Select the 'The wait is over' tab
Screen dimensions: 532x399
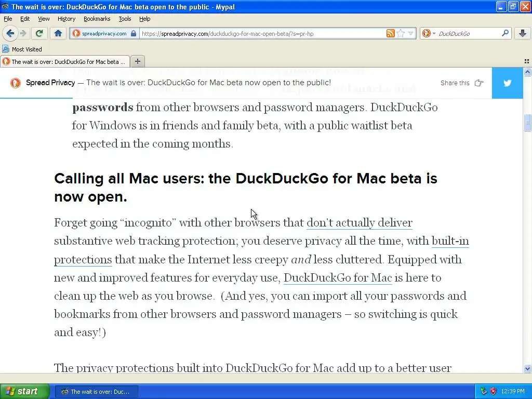click(x=65, y=61)
